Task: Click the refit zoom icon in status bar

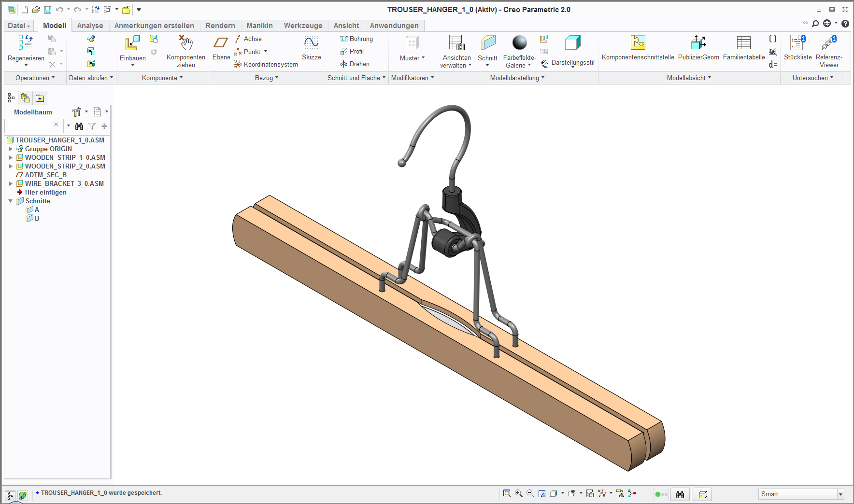Action: pos(507,493)
